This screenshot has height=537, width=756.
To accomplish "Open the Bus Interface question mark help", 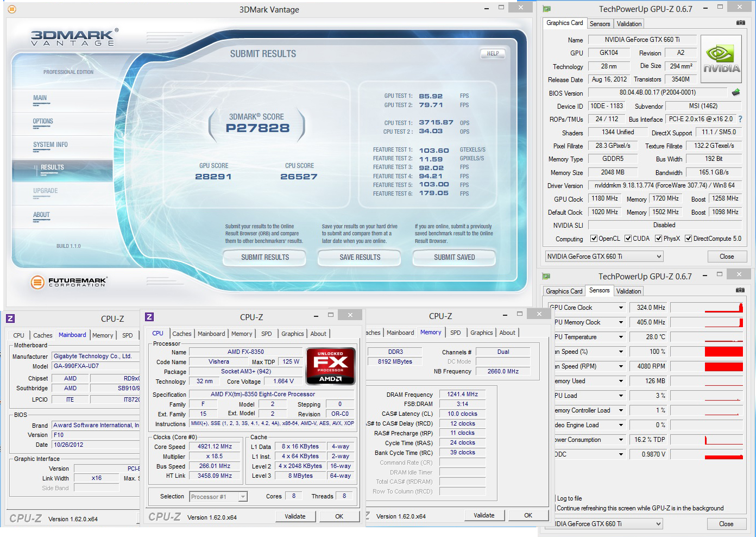I will click(x=740, y=119).
